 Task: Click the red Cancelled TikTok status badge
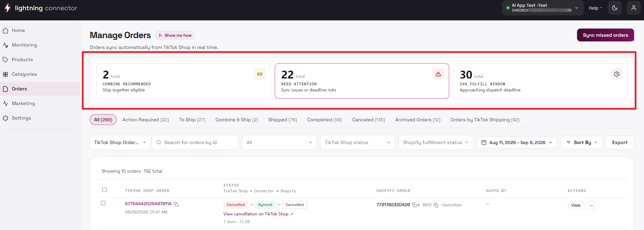(x=236, y=205)
